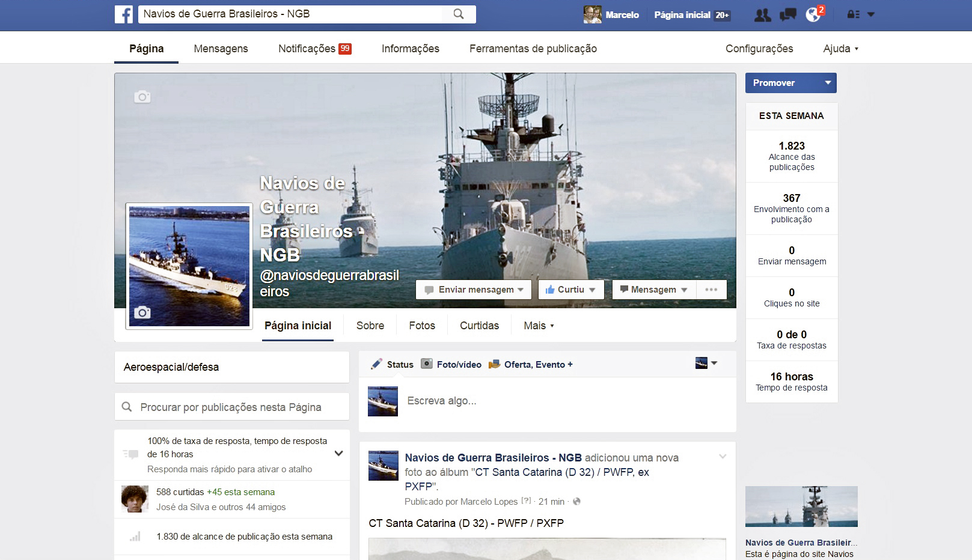
Task: Click the 16 horas Tempo de resposta stat
Action: point(792,382)
